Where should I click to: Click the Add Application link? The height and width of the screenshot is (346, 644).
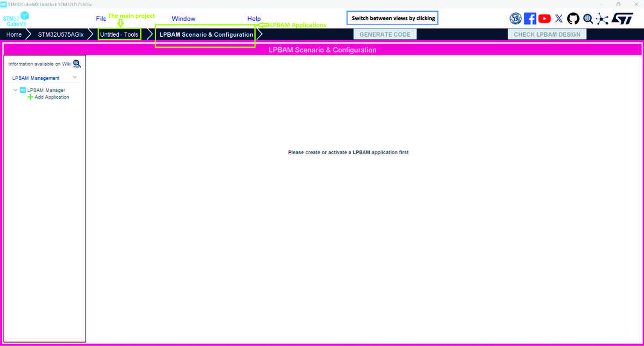point(52,97)
